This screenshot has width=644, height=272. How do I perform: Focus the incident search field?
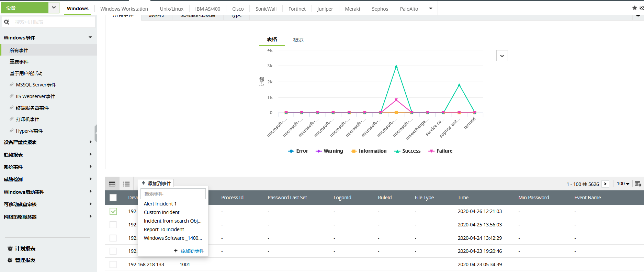[x=173, y=194]
